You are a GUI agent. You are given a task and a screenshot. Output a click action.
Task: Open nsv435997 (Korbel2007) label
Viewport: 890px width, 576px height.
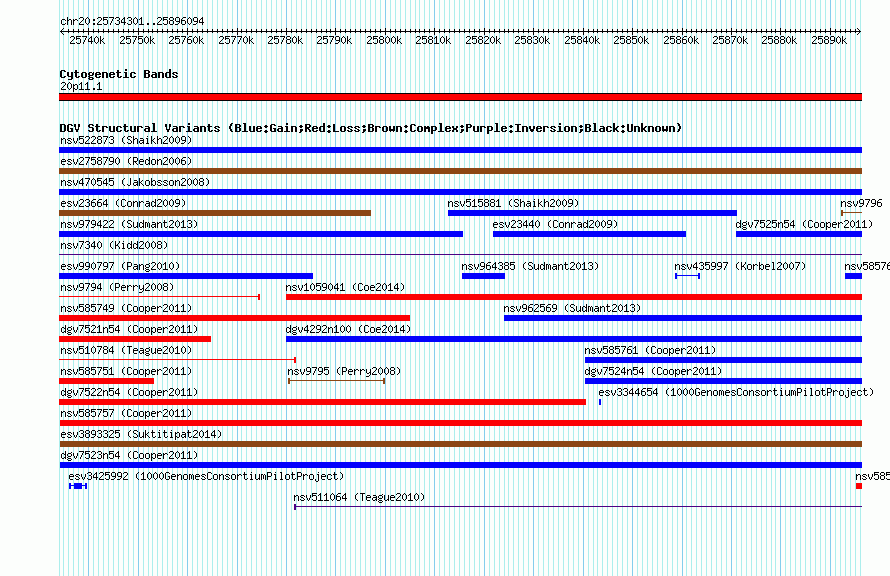(740, 266)
